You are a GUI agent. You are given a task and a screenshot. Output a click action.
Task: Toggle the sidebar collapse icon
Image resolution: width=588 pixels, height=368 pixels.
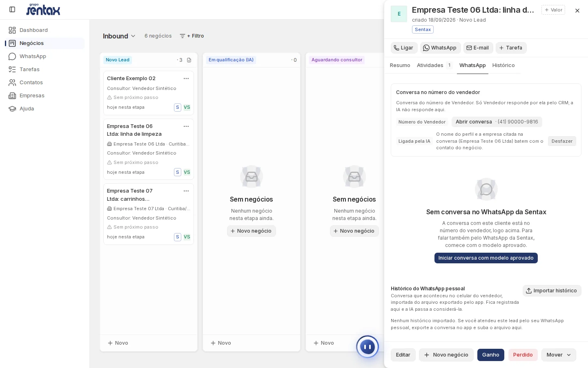(x=12, y=9)
